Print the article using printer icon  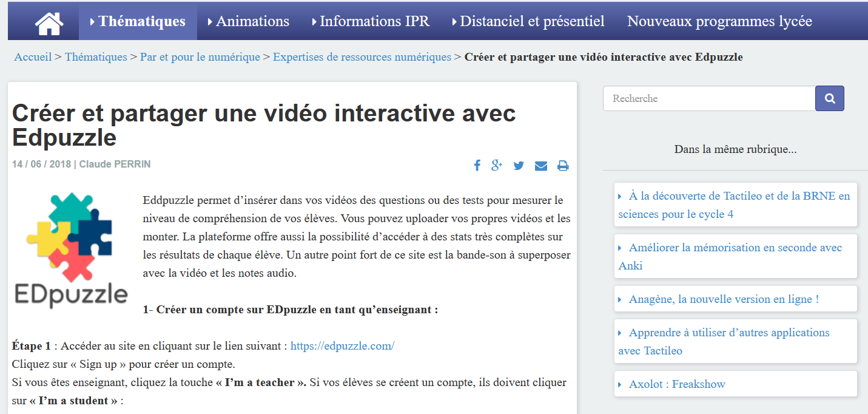click(x=563, y=166)
